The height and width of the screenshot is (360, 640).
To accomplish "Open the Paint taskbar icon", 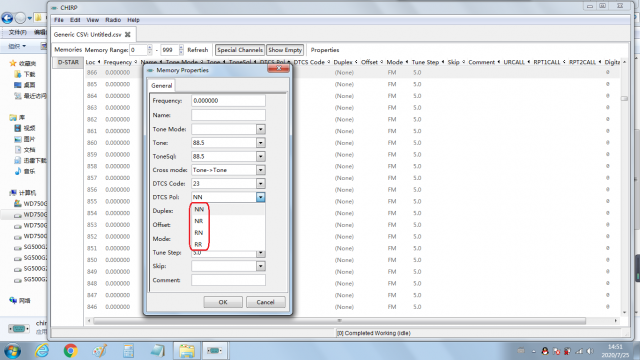I will [100, 351].
